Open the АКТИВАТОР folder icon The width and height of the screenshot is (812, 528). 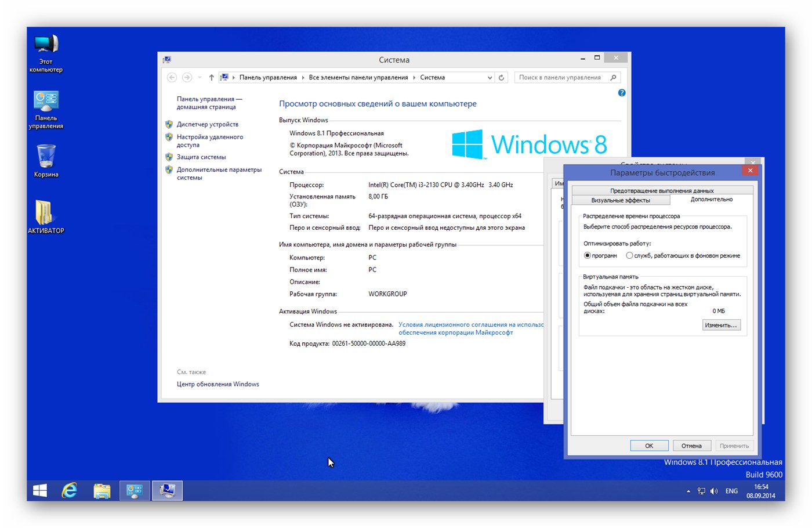[46, 216]
